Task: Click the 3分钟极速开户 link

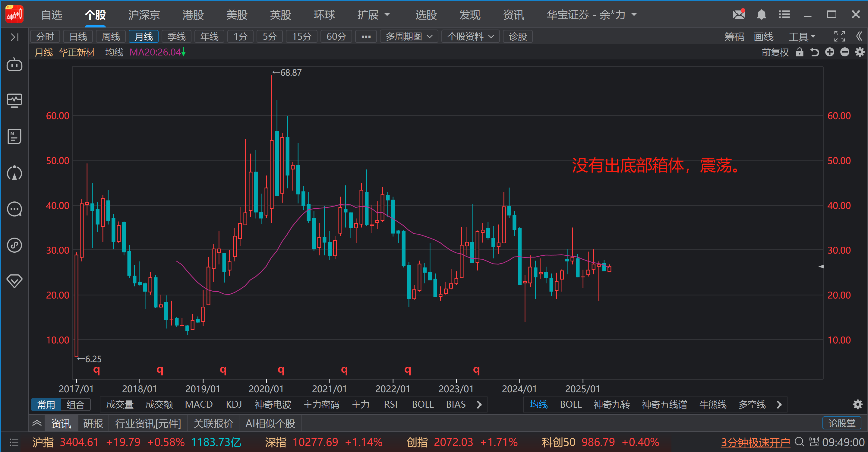Action: [x=755, y=442]
